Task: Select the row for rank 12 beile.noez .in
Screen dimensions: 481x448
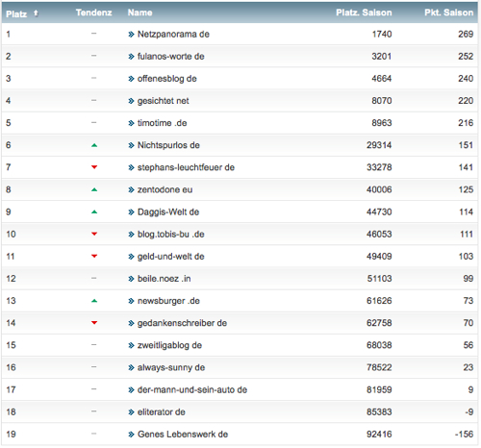Action: 240,279
